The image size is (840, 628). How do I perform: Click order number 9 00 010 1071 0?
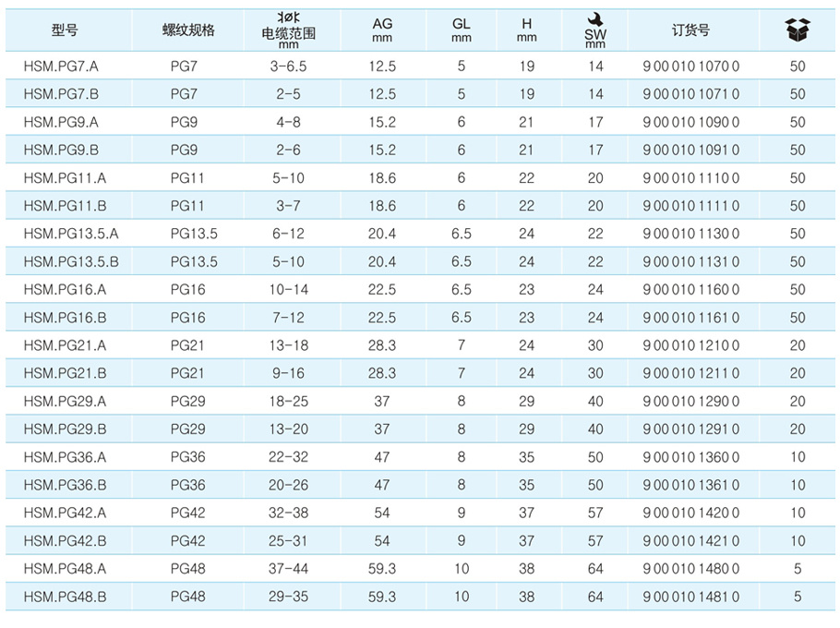coord(691,94)
